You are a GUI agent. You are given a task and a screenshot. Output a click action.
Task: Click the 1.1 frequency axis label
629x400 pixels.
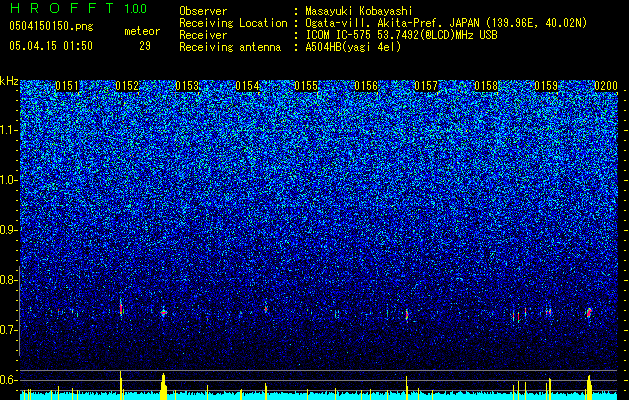coord(9,130)
